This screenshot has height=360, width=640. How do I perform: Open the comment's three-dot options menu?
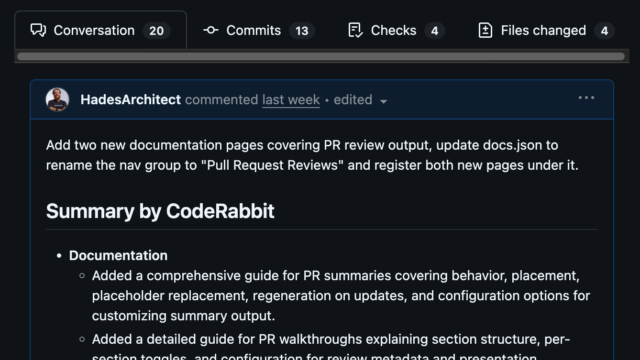coord(586,98)
